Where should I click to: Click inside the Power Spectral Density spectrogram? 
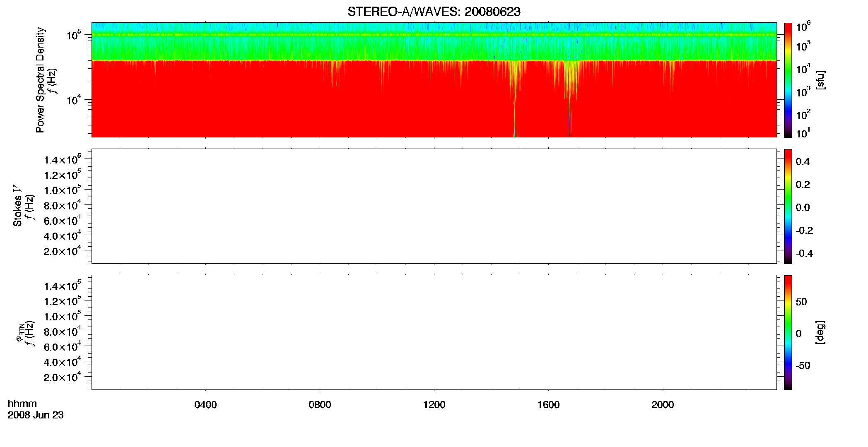(x=434, y=79)
